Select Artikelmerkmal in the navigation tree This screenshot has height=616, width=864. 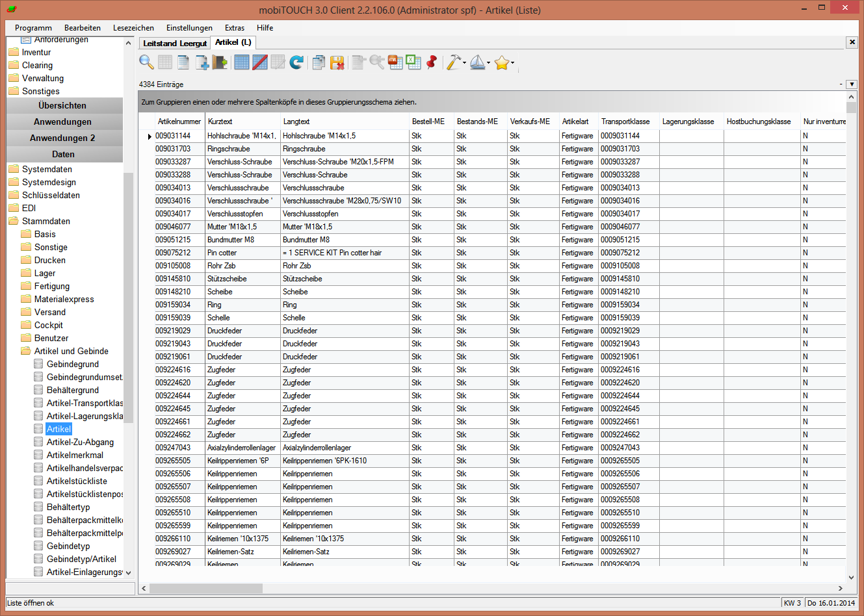pyautogui.click(x=75, y=455)
